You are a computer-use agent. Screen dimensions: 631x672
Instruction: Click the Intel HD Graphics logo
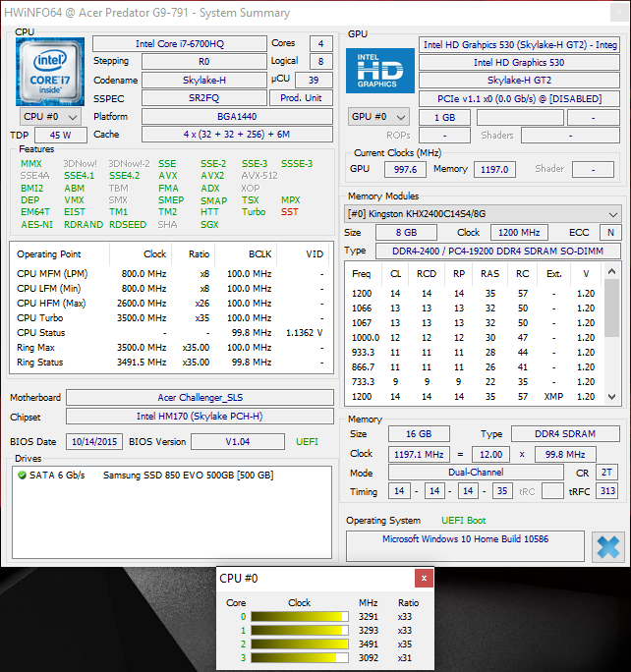coord(380,71)
